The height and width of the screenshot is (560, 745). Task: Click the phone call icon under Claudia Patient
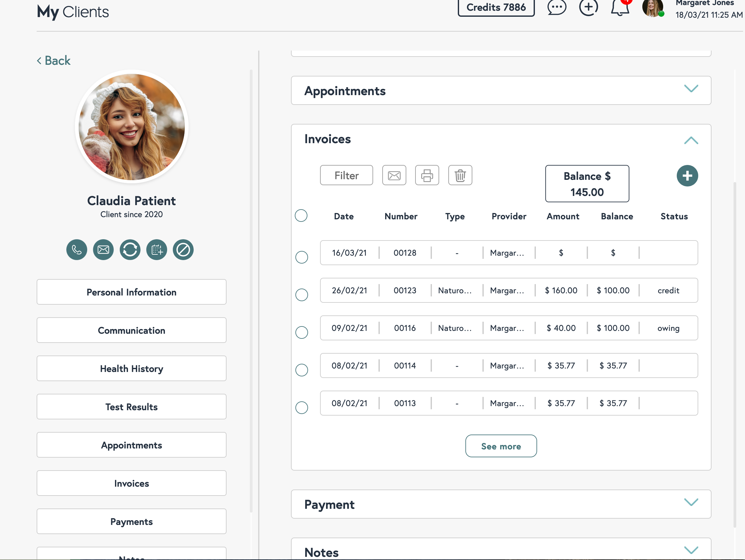pyautogui.click(x=76, y=250)
